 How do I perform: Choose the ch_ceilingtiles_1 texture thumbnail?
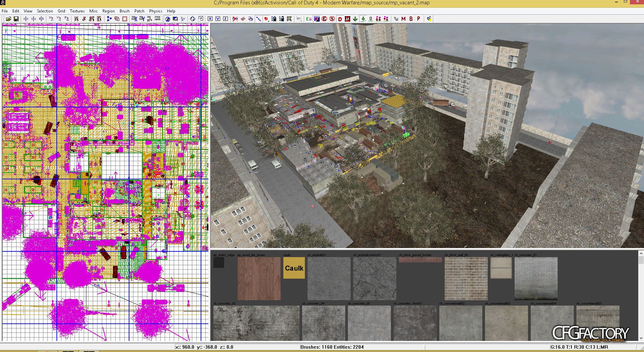pyautogui.click(x=501, y=268)
